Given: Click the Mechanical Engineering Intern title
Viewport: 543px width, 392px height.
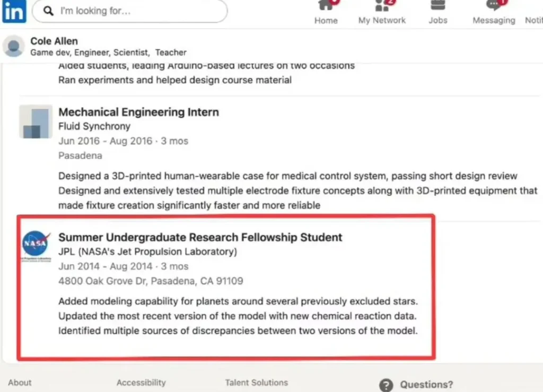Looking at the screenshot, I should coord(138,112).
